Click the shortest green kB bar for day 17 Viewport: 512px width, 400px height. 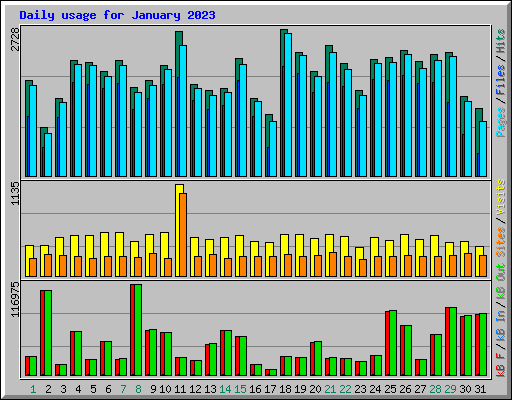click(x=273, y=373)
